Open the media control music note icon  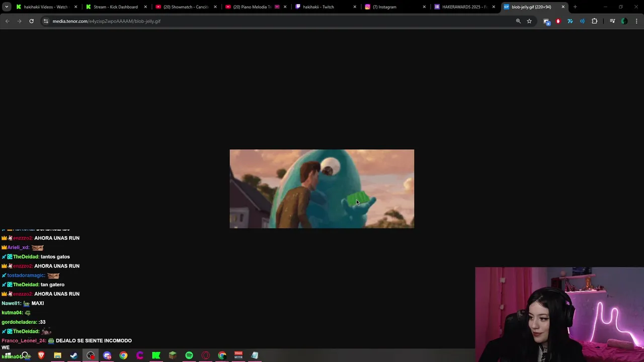(612, 21)
